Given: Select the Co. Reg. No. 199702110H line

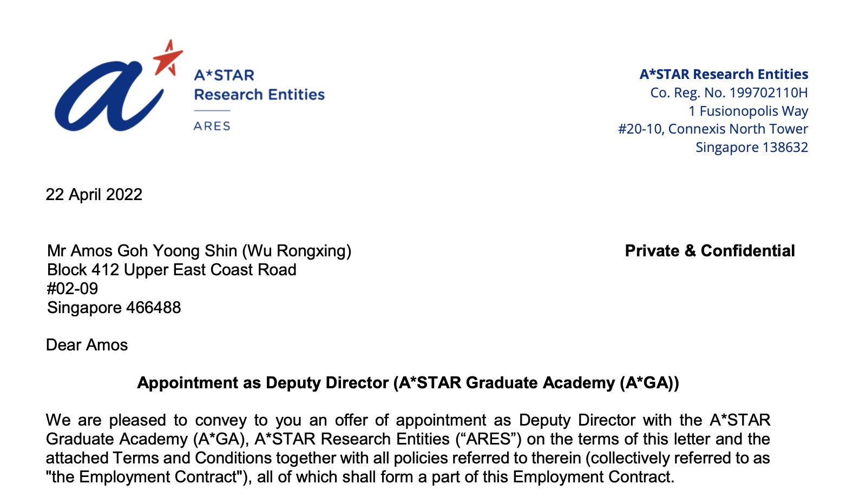Looking at the screenshot, I should click(729, 92).
